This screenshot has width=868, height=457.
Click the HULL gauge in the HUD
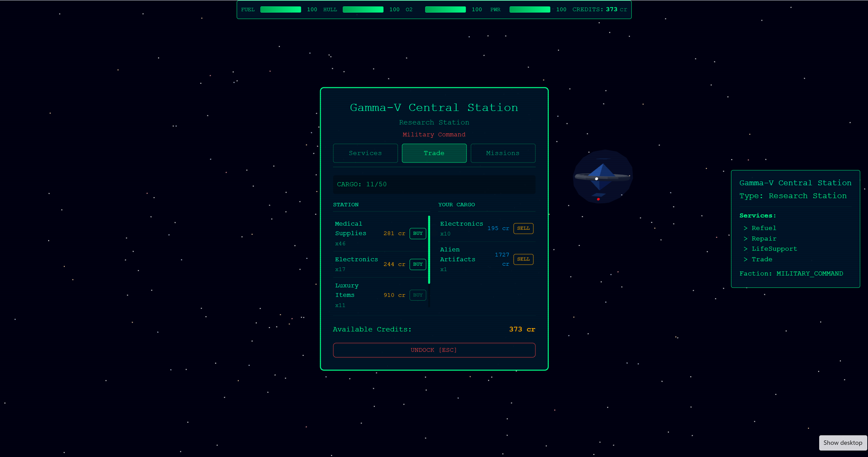point(363,9)
